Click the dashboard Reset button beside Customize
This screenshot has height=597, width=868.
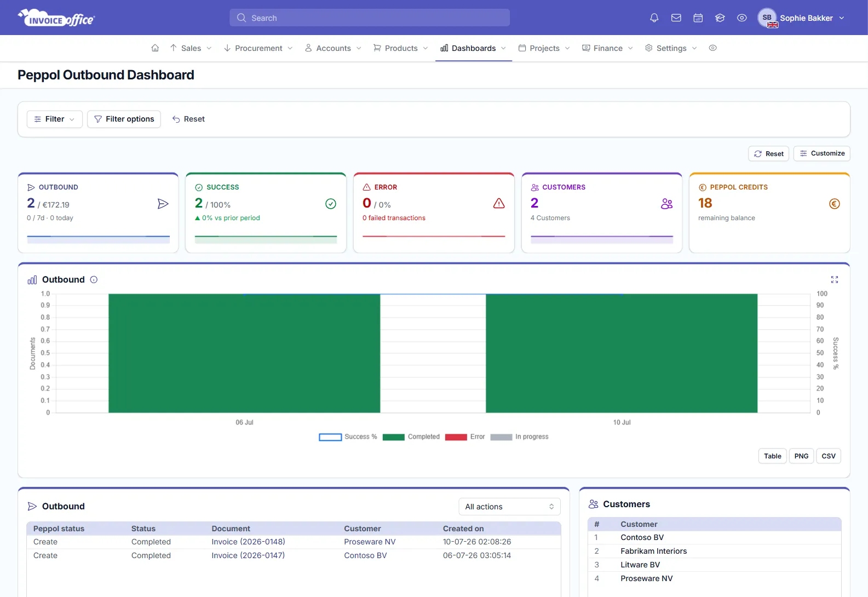769,153
